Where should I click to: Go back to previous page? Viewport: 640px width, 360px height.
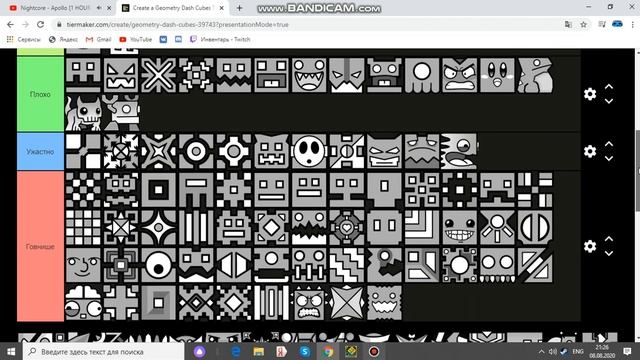pos(10,24)
